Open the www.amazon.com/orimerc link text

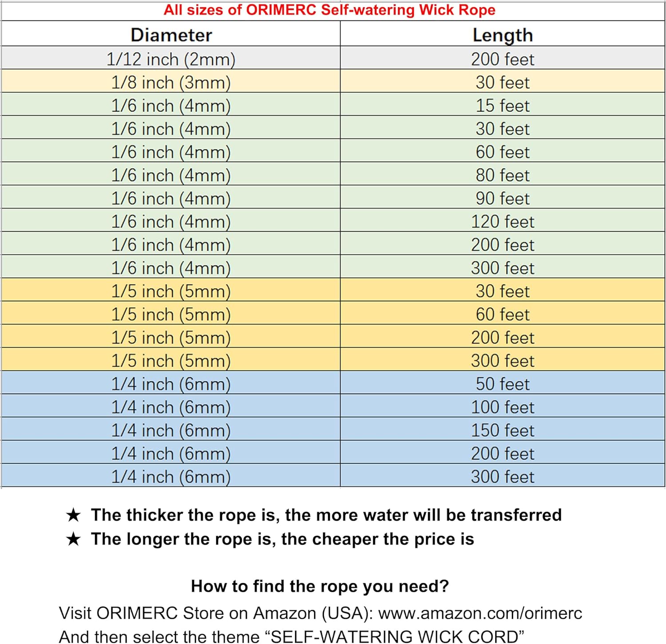(x=480, y=613)
